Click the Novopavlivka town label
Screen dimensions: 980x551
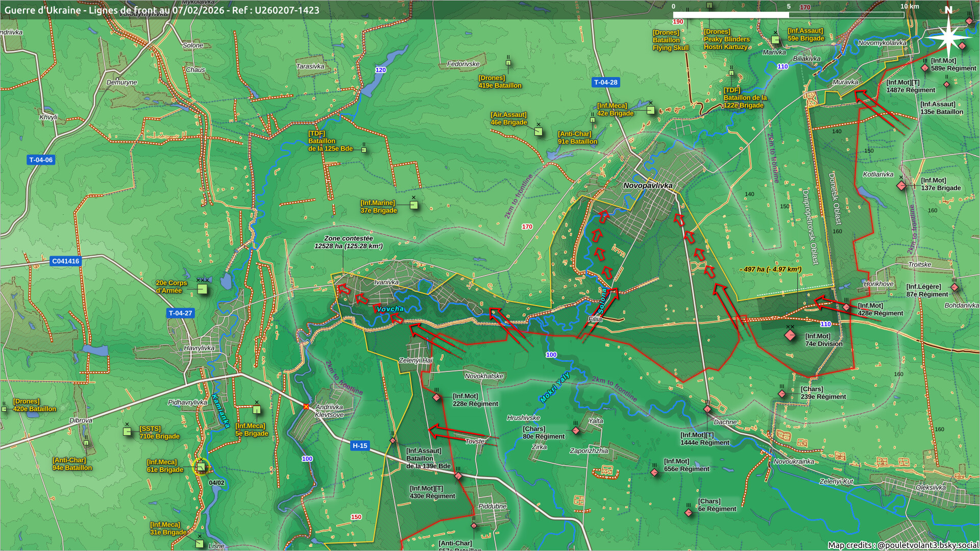coord(648,185)
